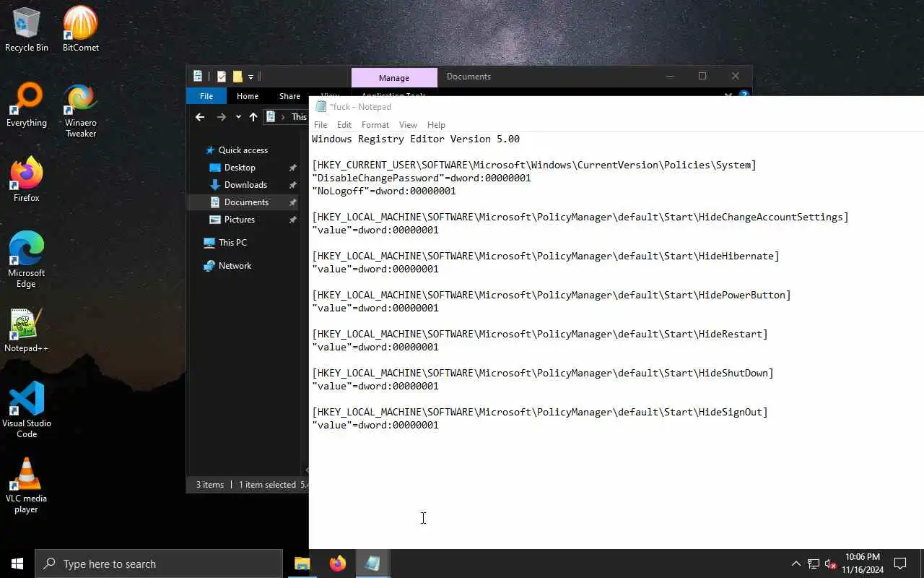Click the Explorer title bar document icon
This screenshot has width=924, height=578.
(x=198, y=77)
